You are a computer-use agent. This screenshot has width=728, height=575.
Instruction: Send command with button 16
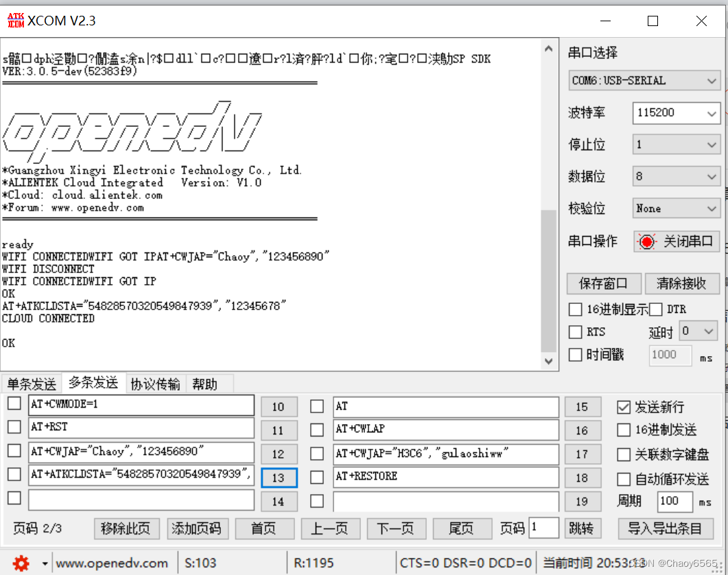tap(583, 430)
